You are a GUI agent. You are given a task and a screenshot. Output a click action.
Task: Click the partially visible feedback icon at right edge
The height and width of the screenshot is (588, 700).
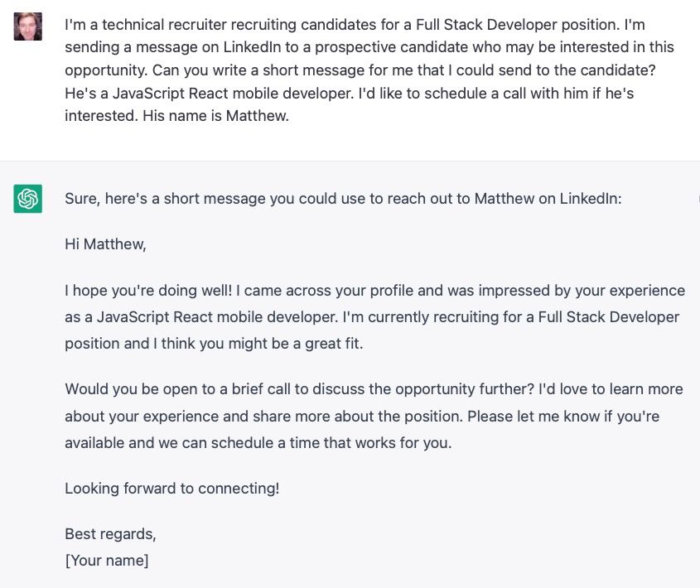tap(698, 199)
